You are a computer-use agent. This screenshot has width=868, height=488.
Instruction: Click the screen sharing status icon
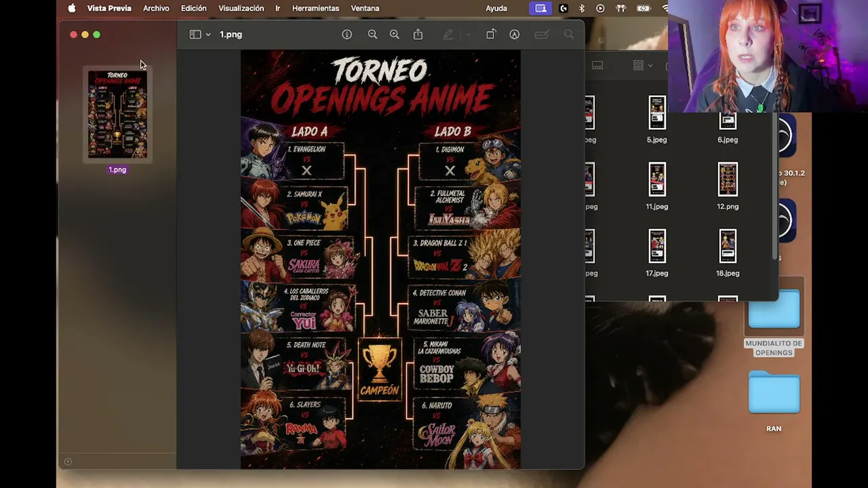pos(540,8)
